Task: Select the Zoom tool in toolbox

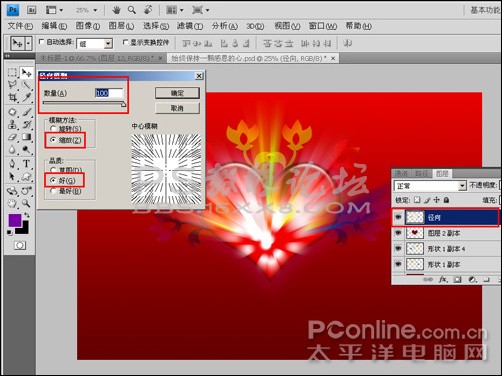Action: click(26, 203)
